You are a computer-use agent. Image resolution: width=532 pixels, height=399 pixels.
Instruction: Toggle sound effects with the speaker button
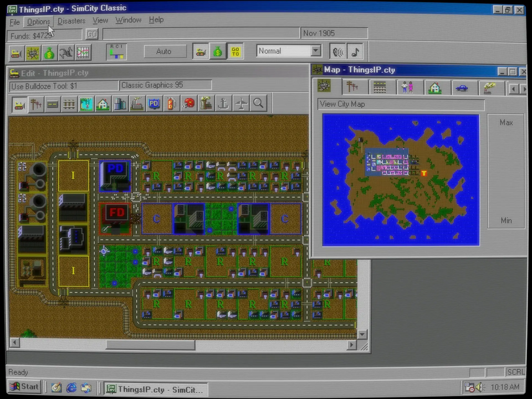tap(337, 52)
